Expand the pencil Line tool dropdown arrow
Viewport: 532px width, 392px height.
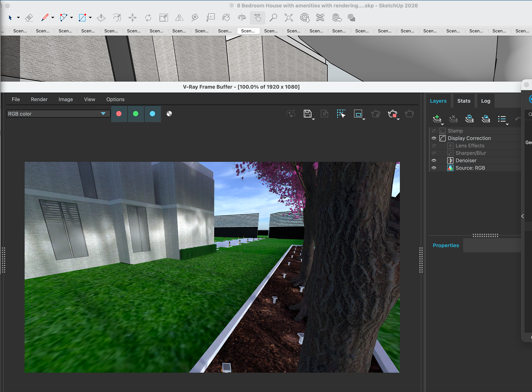click(53, 18)
